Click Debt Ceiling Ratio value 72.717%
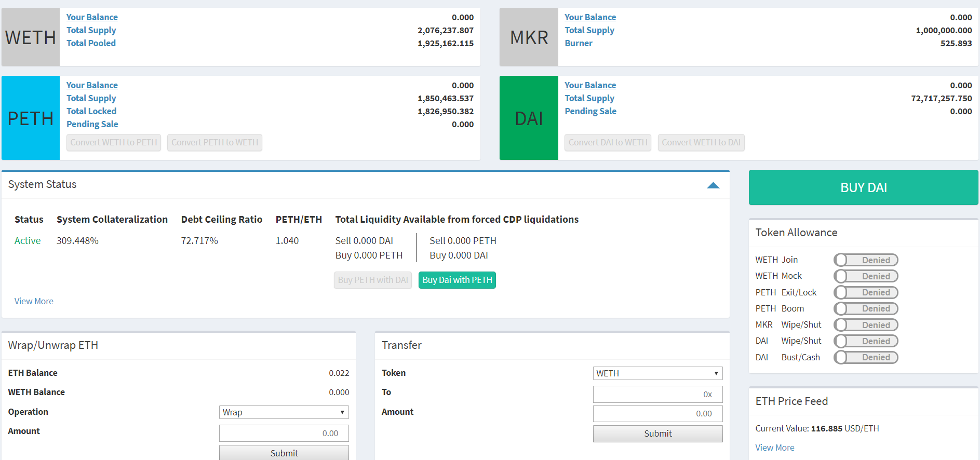The width and height of the screenshot is (980, 460). coord(199,241)
